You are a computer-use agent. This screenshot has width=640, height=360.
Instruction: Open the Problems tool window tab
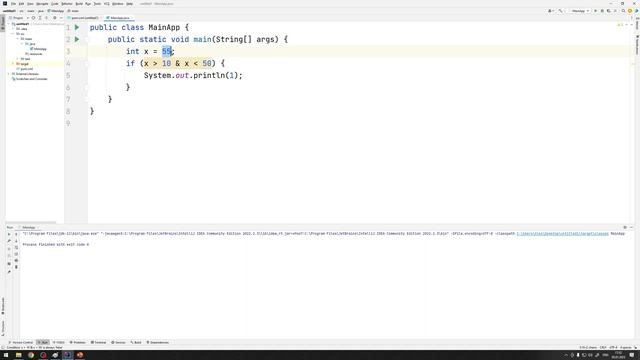pyautogui.click(x=78, y=342)
